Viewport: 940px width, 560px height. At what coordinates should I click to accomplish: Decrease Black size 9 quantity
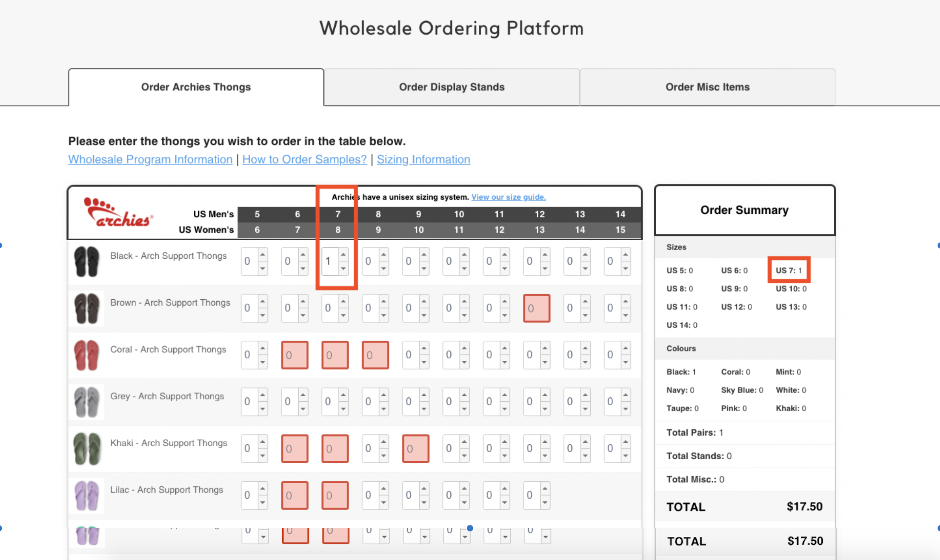pyautogui.click(x=424, y=268)
